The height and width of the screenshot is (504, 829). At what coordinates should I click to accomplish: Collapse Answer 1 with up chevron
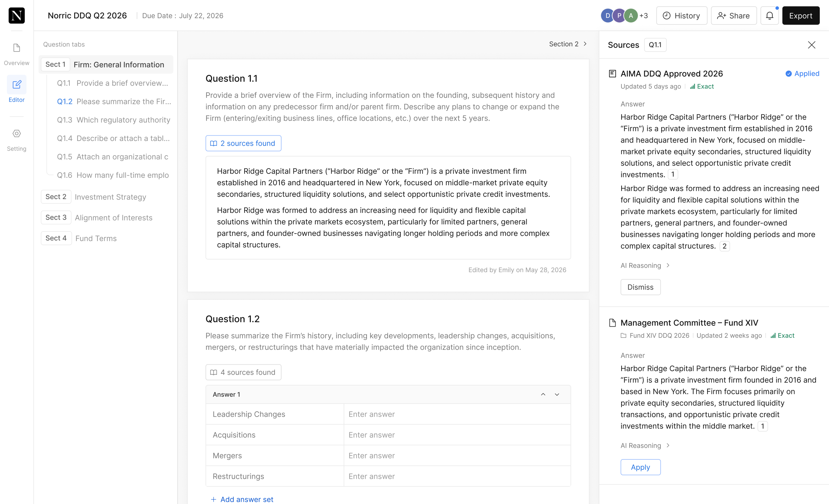coord(543,394)
